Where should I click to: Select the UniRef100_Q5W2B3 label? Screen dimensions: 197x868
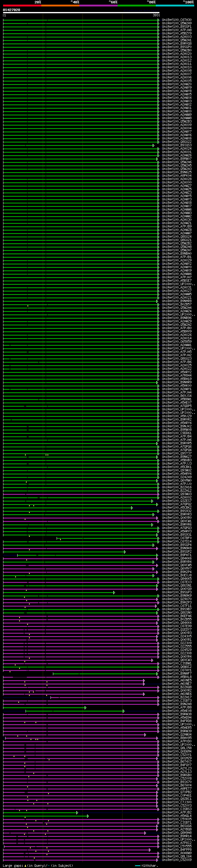click(x=177, y=121)
